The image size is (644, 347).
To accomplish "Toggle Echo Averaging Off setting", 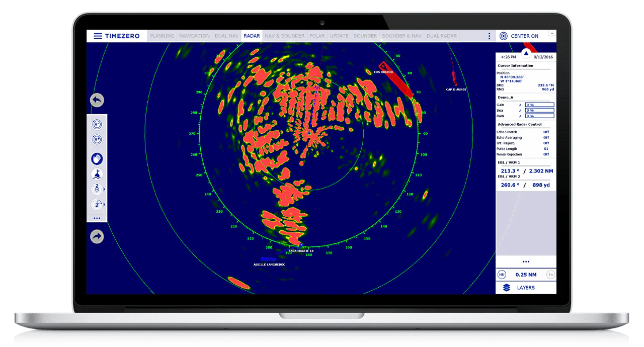I will tap(546, 137).
